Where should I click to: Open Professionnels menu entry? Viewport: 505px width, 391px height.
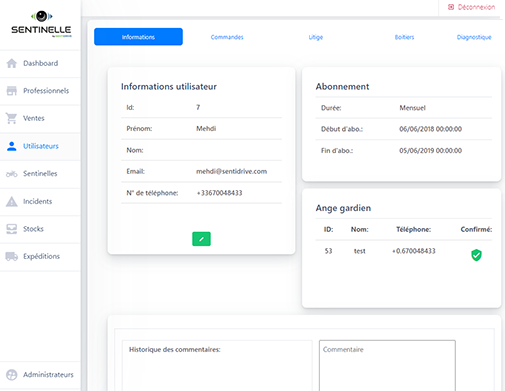point(40,91)
